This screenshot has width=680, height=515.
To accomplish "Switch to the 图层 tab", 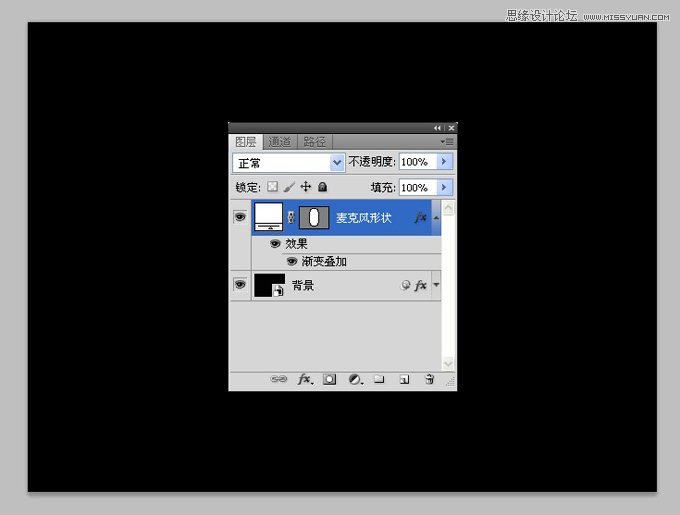I will [x=245, y=142].
